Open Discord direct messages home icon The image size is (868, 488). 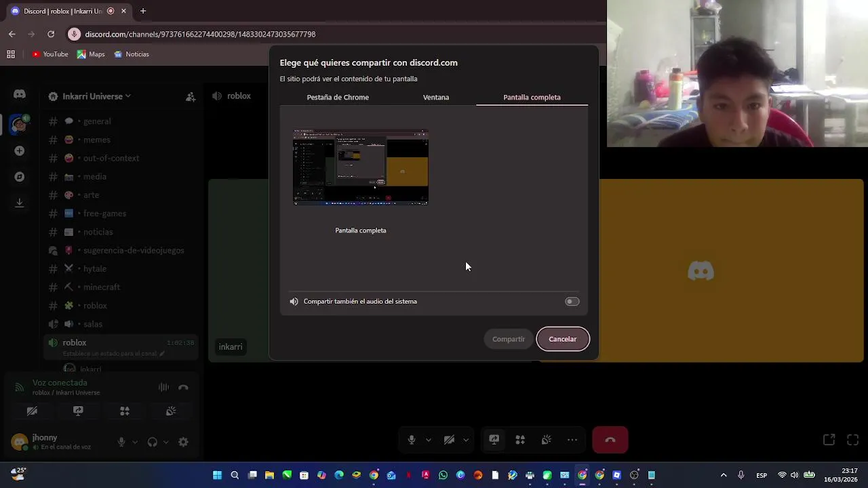pyautogui.click(x=19, y=95)
